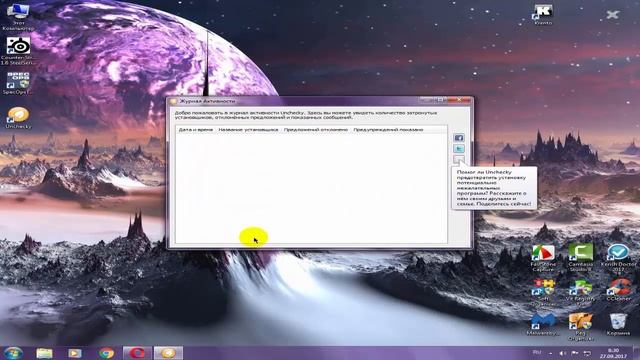Select the Camtasia Studio 8 shortcut

580,258
